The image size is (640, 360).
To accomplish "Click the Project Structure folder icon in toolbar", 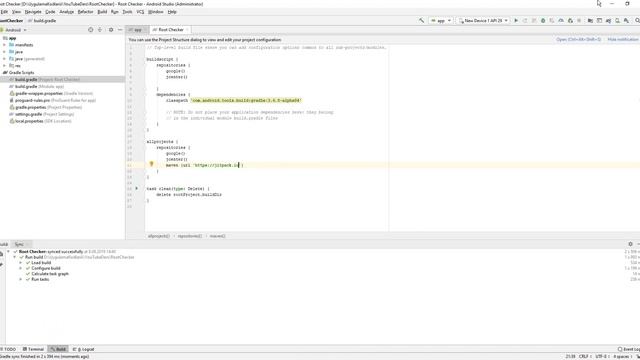I will click(590, 20).
